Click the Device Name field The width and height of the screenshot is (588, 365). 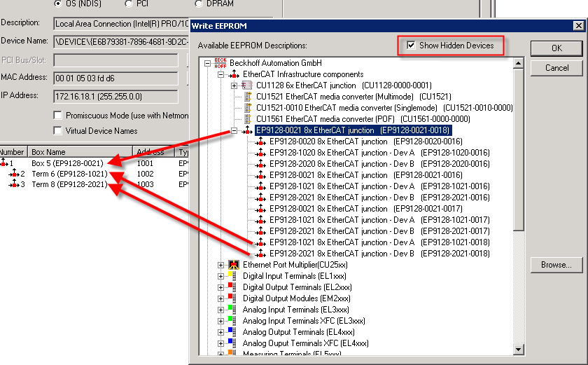pyautogui.click(x=122, y=41)
